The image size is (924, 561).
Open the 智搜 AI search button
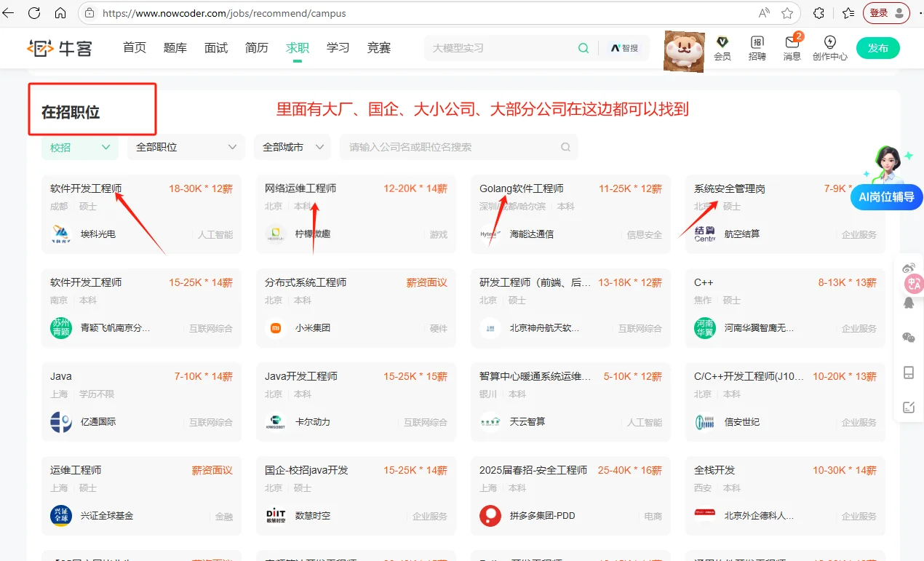[x=624, y=48]
